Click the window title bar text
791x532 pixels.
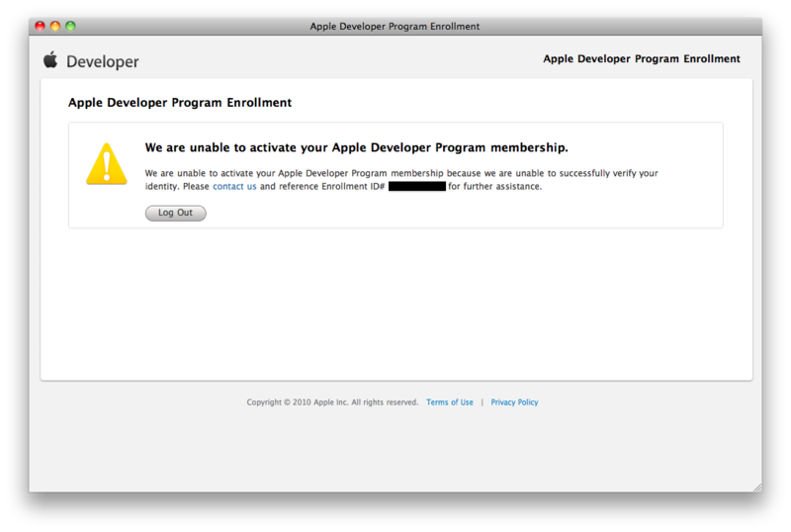[395, 27]
